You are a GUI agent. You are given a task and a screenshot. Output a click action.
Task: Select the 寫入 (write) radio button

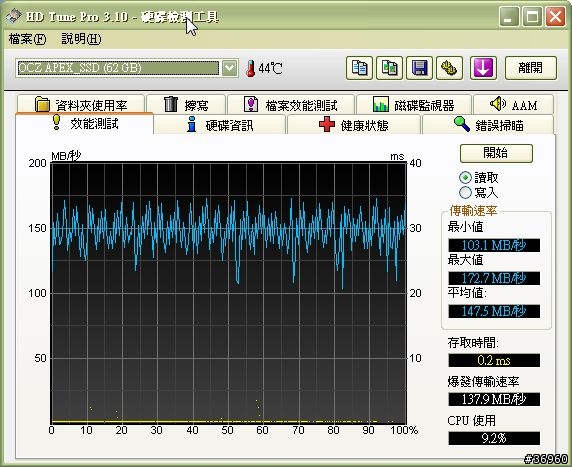tap(465, 192)
